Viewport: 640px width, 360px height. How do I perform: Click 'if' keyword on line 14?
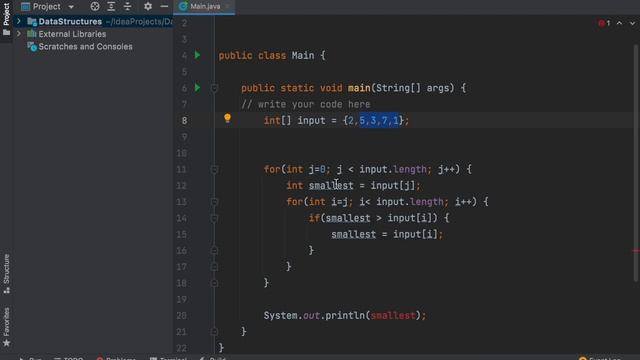314,218
